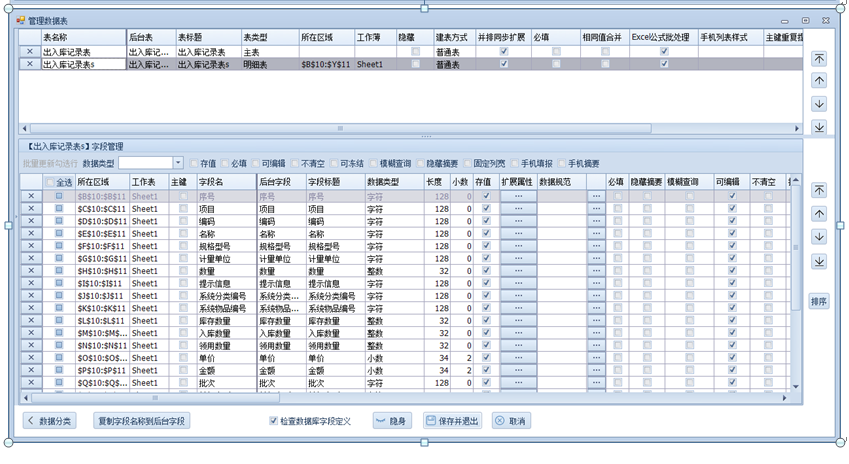Click move-to-bottom arrow beside upper table list
849x464 pixels.
point(819,127)
